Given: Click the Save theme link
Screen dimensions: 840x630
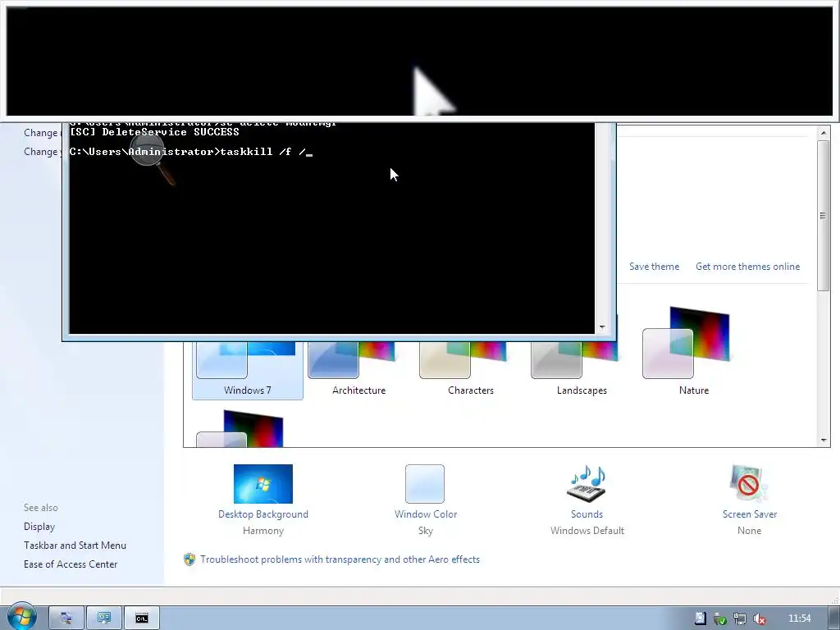Looking at the screenshot, I should [x=654, y=267].
